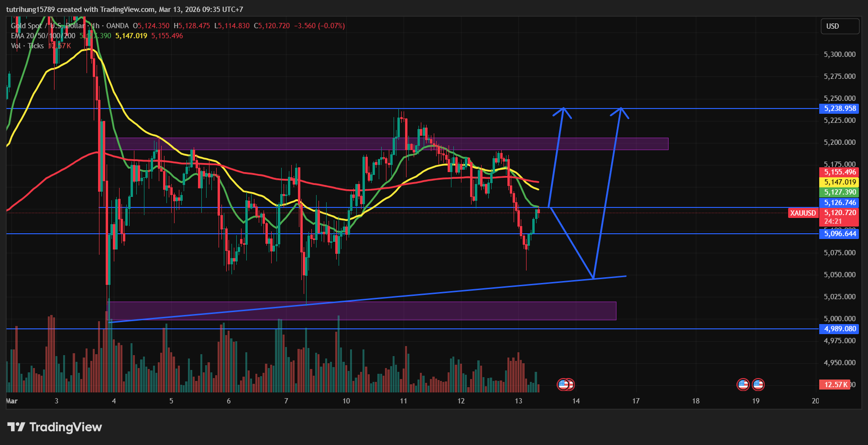The image size is (868, 445).
Task: Select the 4,989.080 horizontal line price label
Action: pyautogui.click(x=840, y=329)
